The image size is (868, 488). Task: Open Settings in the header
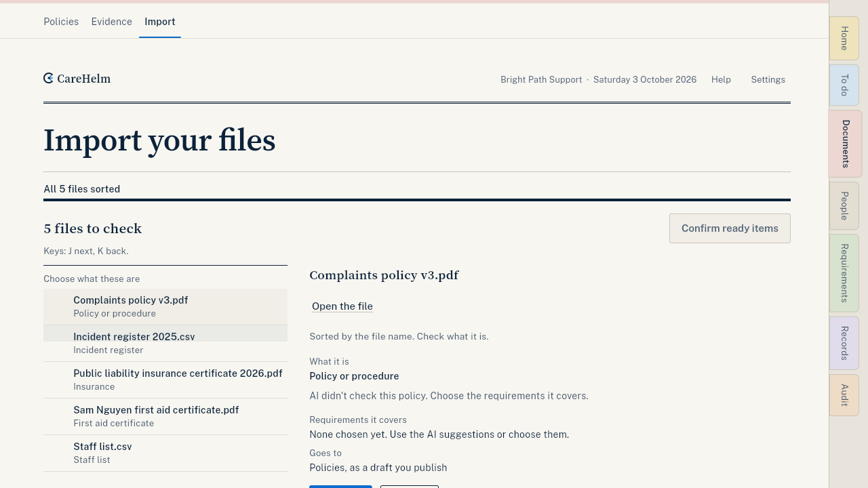768,79
